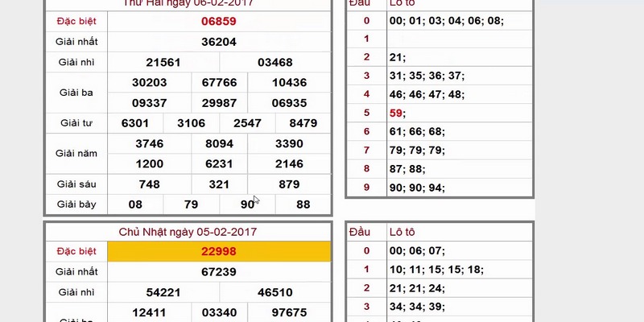Viewport: 644px width, 322px height.
Task: Click the Giải sáu number 321
Action: (x=218, y=184)
